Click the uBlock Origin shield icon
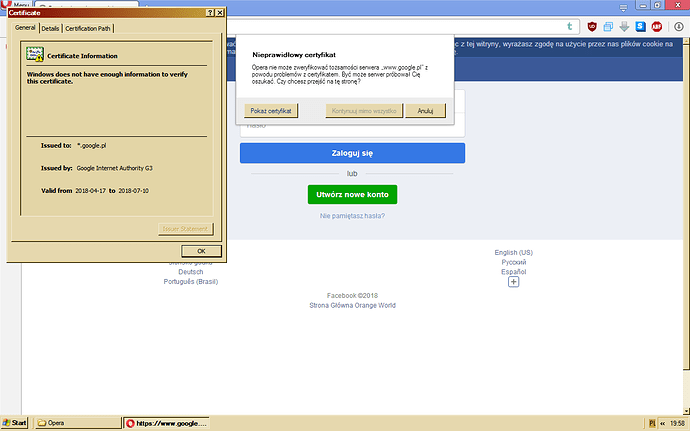This screenshot has height=431, width=690. (x=592, y=27)
